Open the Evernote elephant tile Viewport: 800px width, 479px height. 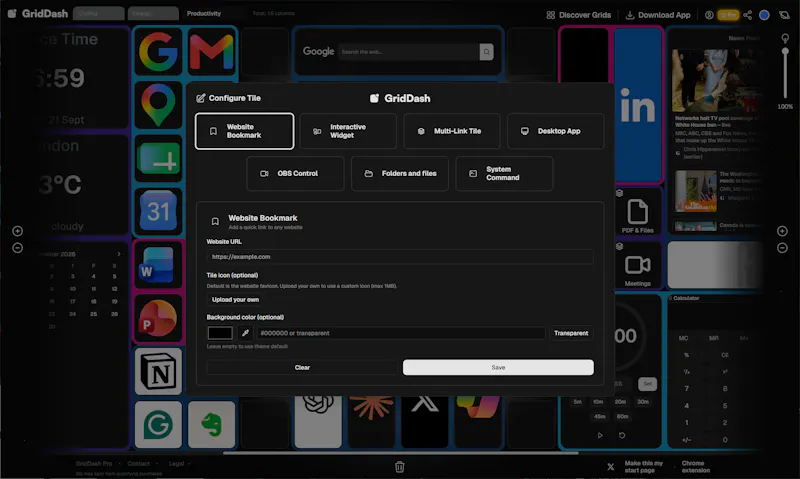point(211,424)
